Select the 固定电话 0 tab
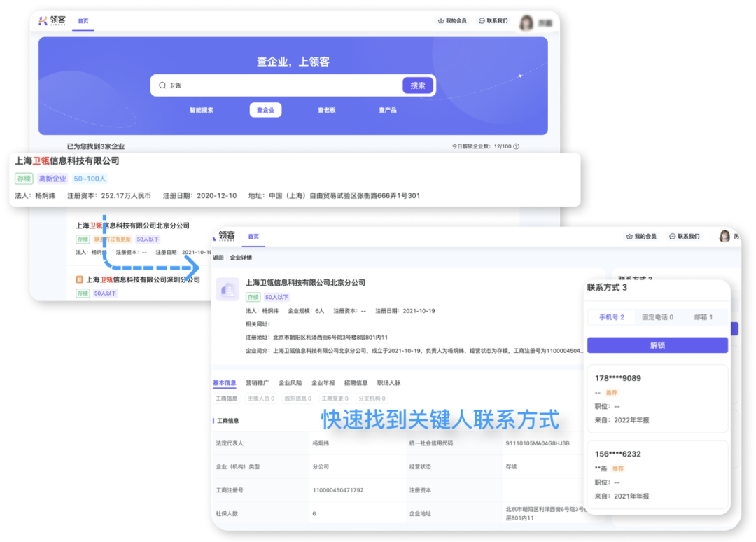The image size is (756, 542). tap(659, 317)
